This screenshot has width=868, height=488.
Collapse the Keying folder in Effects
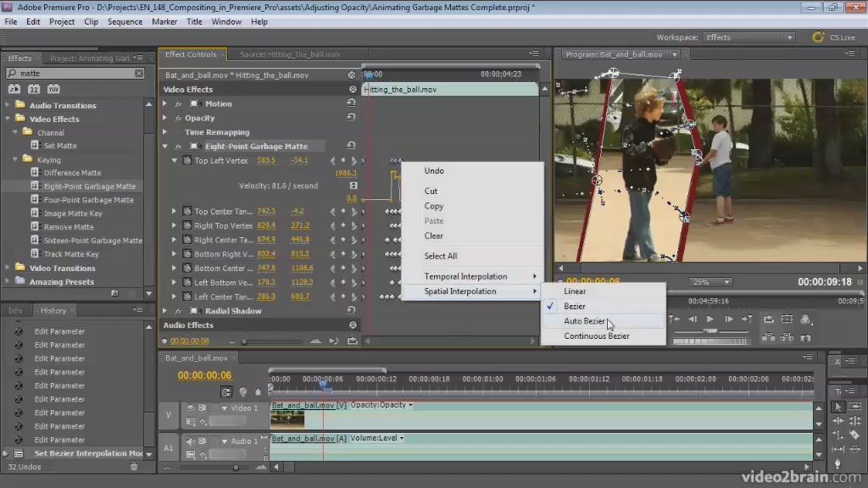(x=15, y=159)
